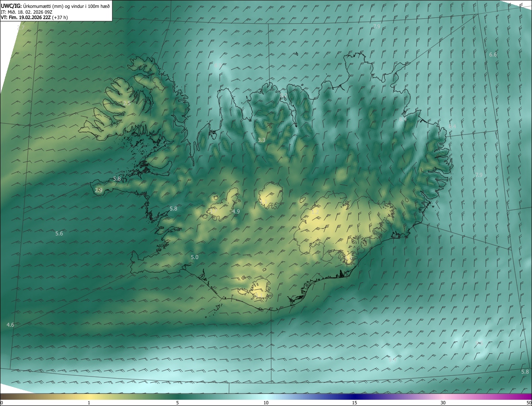This screenshot has width=532, height=406.
Task: Click the 4.9 value label on the map
Action: click(x=236, y=211)
